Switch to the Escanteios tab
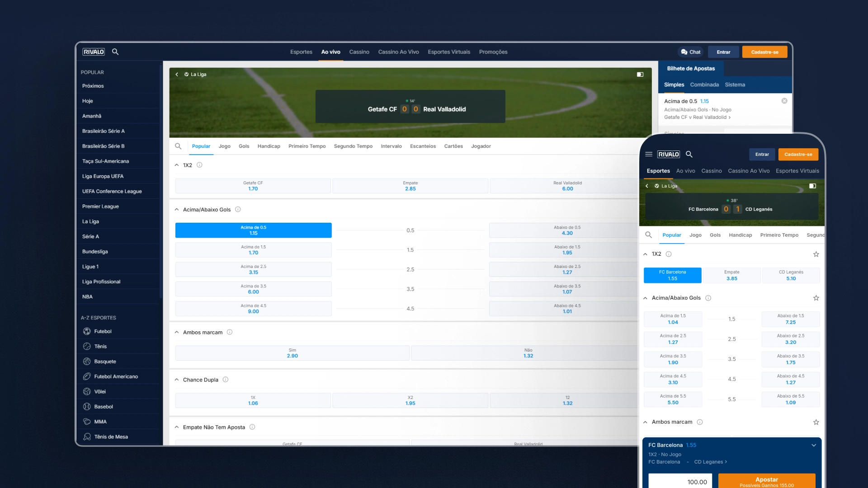The width and height of the screenshot is (868, 488). click(x=423, y=146)
